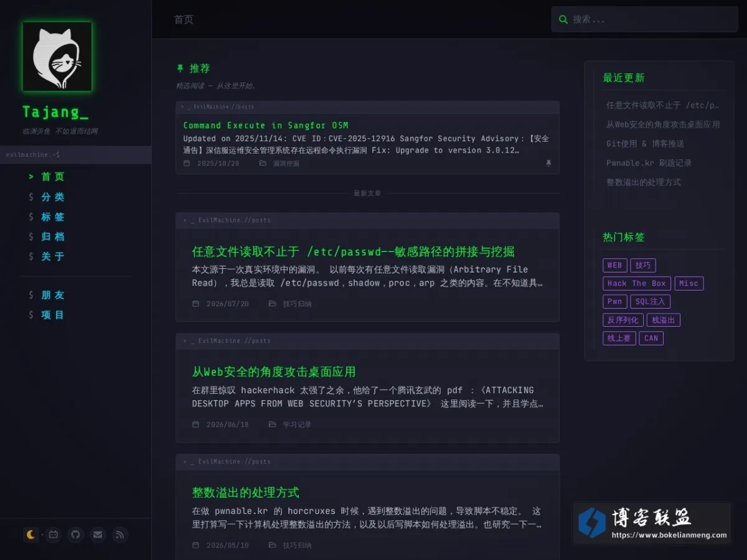This screenshot has height=560, width=747.
Task: Click the 首页 breadcrumb in top bar
Action: tap(184, 19)
